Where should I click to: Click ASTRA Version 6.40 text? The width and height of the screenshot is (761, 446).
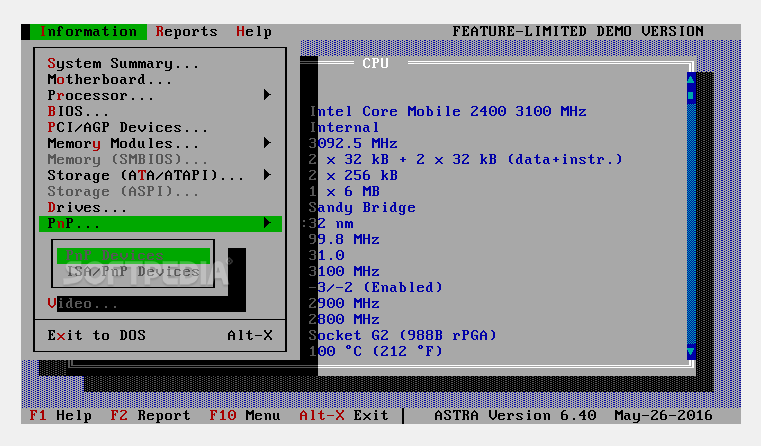click(x=515, y=416)
